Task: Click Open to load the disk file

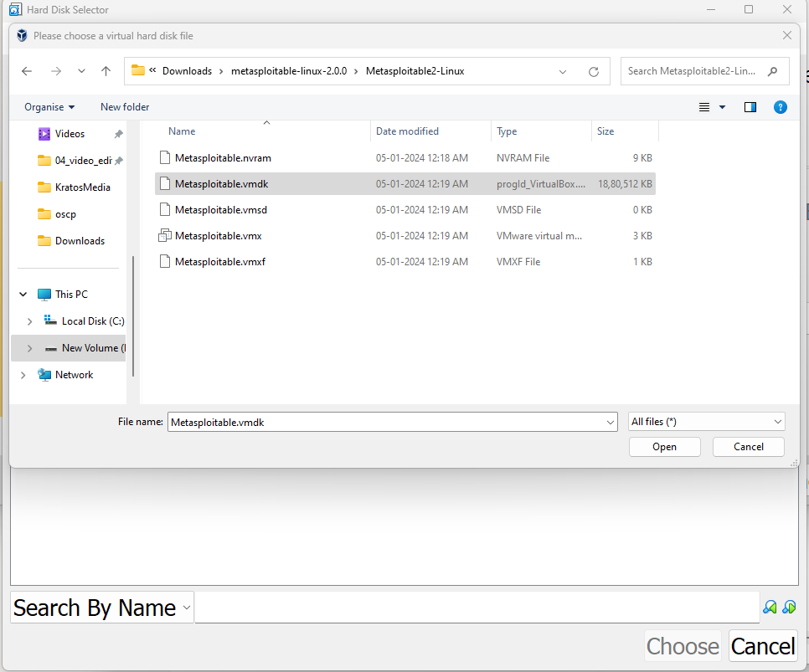Action: click(665, 447)
